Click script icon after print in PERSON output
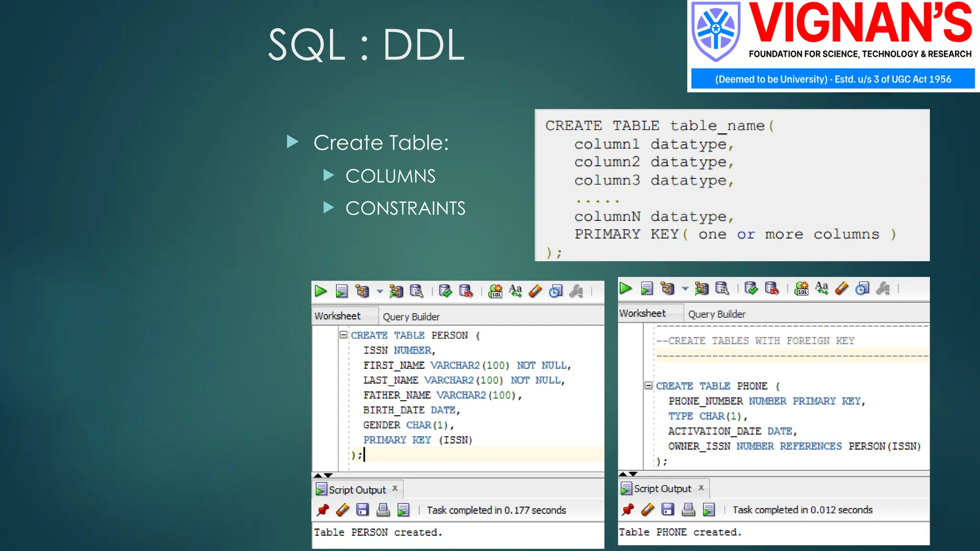Image resolution: width=980 pixels, height=551 pixels. [403, 510]
